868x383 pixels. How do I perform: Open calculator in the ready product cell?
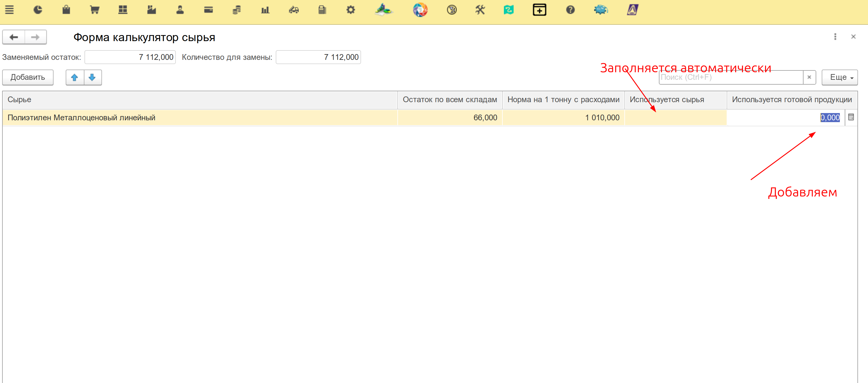pyautogui.click(x=851, y=118)
